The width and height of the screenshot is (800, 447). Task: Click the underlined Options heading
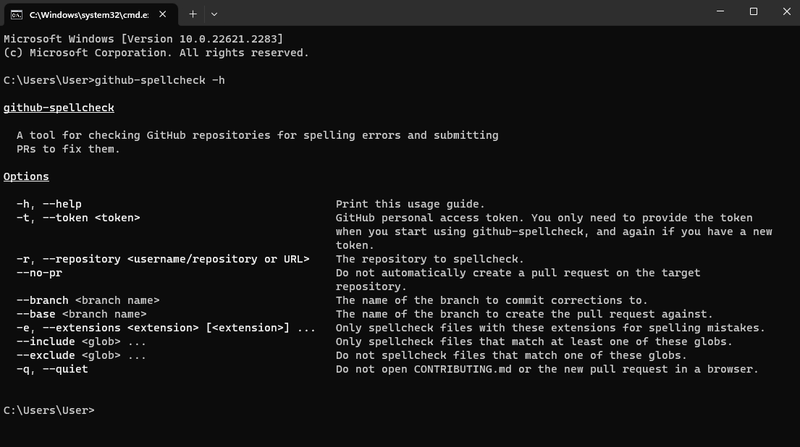click(x=26, y=176)
